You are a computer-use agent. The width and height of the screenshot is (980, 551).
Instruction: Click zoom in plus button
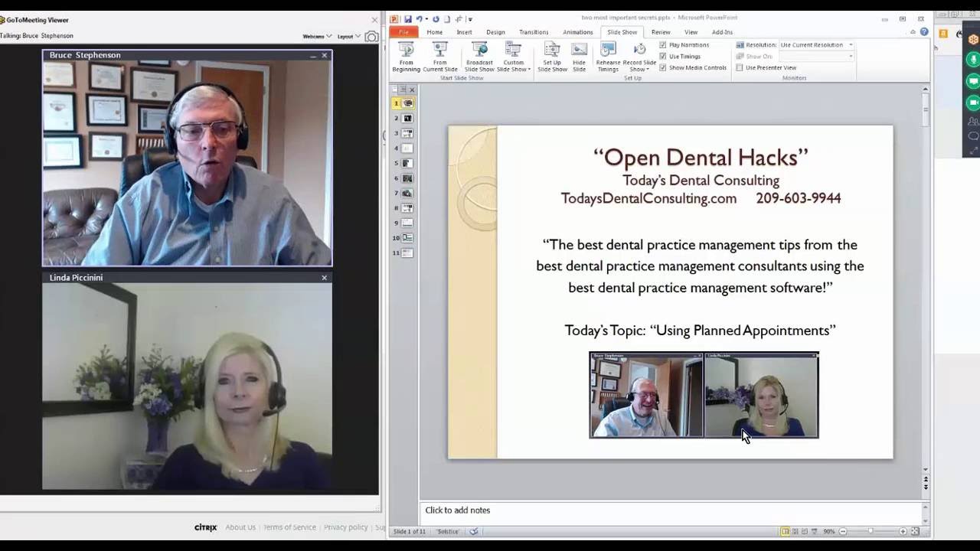pos(903,531)
